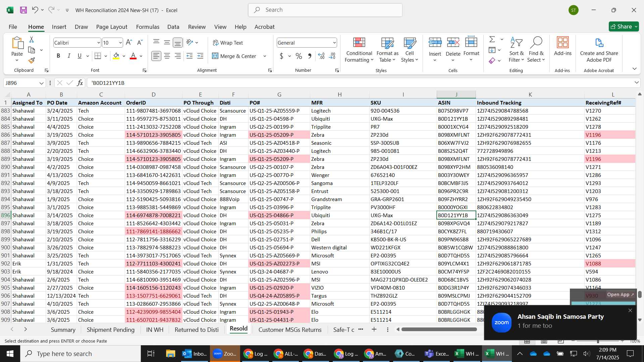
Task: Toggle Align Left for the cell
Action: 156,56
